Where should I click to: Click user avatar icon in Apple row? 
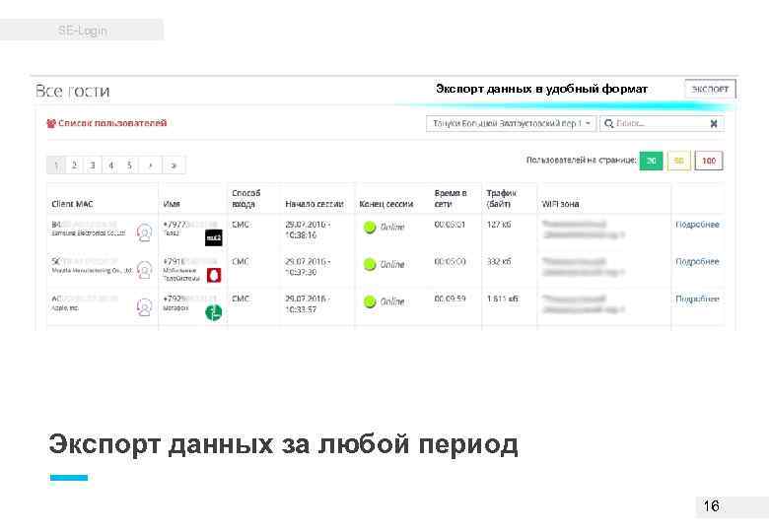point(144,307)
